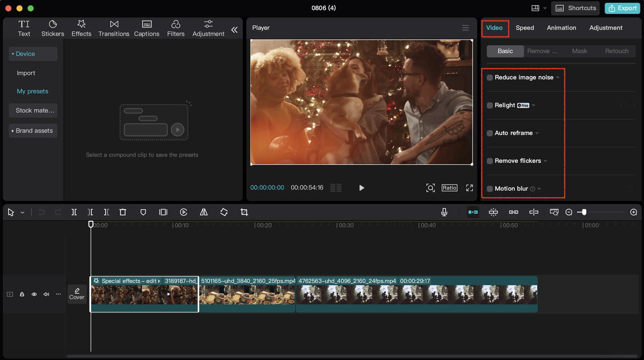Open the Transitions panel
This screenshot has width=644, height=360.
[114, 28]
